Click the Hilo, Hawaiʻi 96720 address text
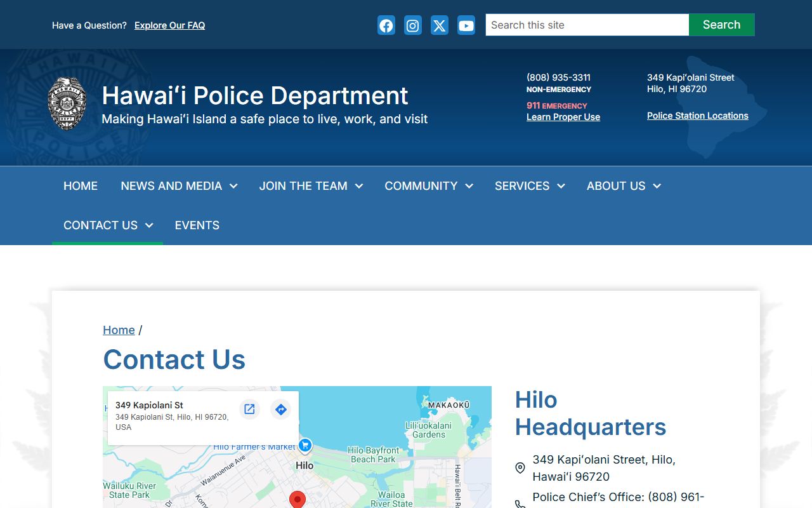This screenshot has width=812, height=508. tap(604, 468)
